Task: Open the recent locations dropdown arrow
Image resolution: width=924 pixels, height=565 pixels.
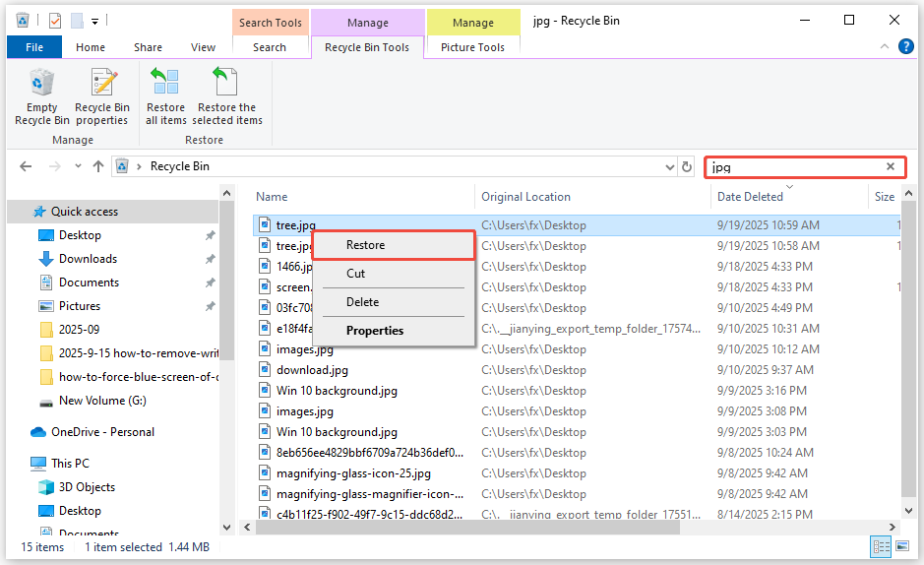Action: 78,166
